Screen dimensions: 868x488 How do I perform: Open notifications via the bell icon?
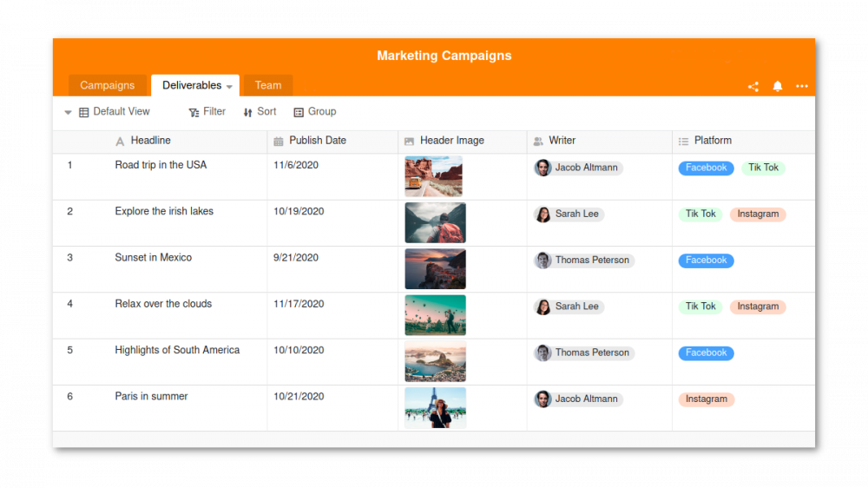coord(777,86)
